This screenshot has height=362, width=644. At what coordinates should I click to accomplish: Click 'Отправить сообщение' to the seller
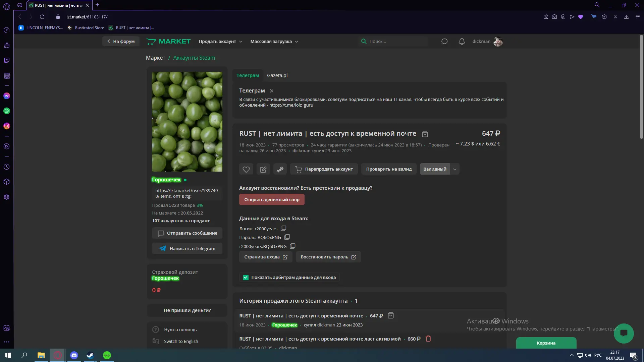[187, 233]
